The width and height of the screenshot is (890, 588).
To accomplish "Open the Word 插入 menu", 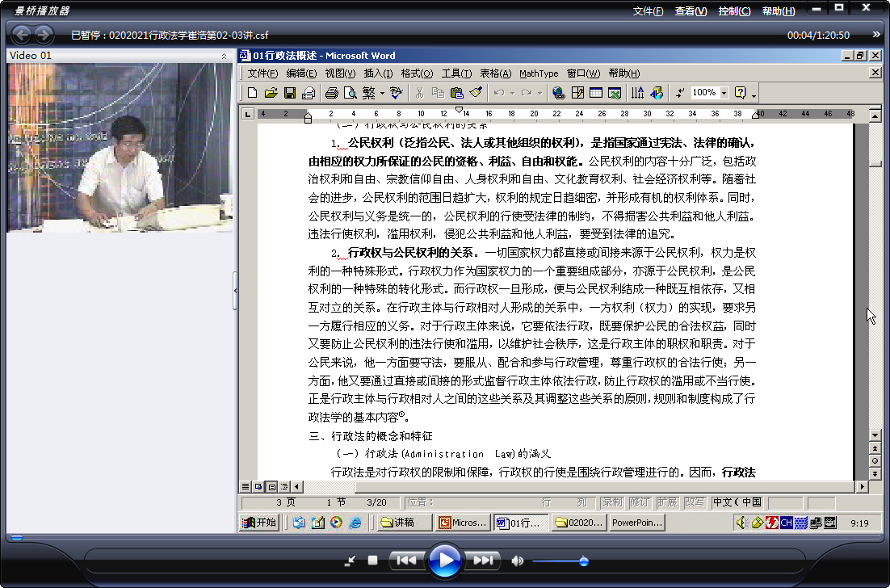I will point(378,73).
